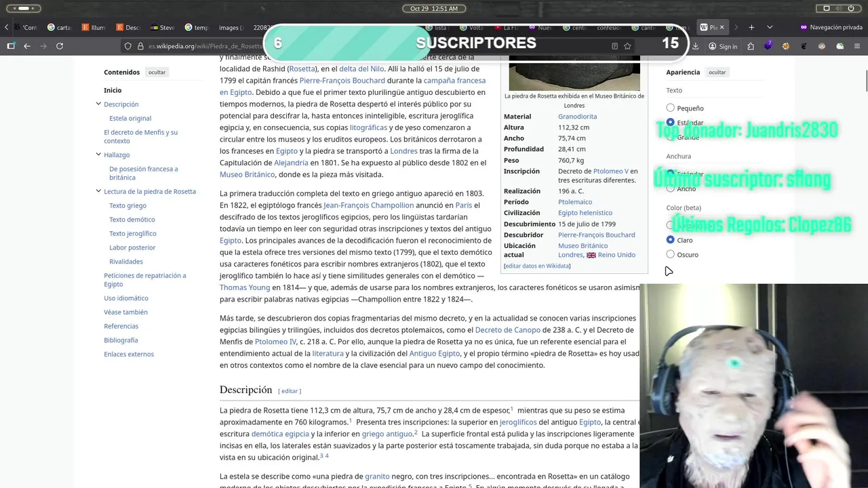Bookmark this page with the star

coord(628,46)
